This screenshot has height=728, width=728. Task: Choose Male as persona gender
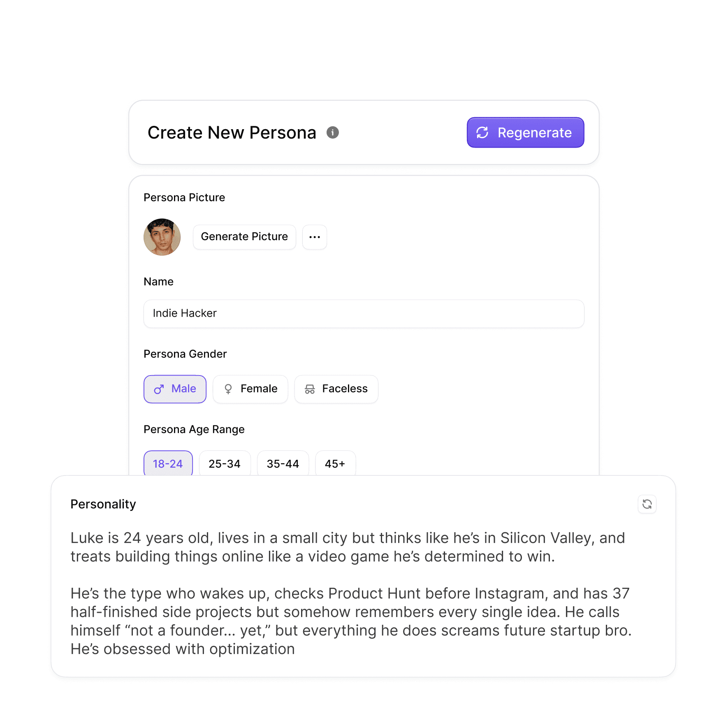(175, 389)
